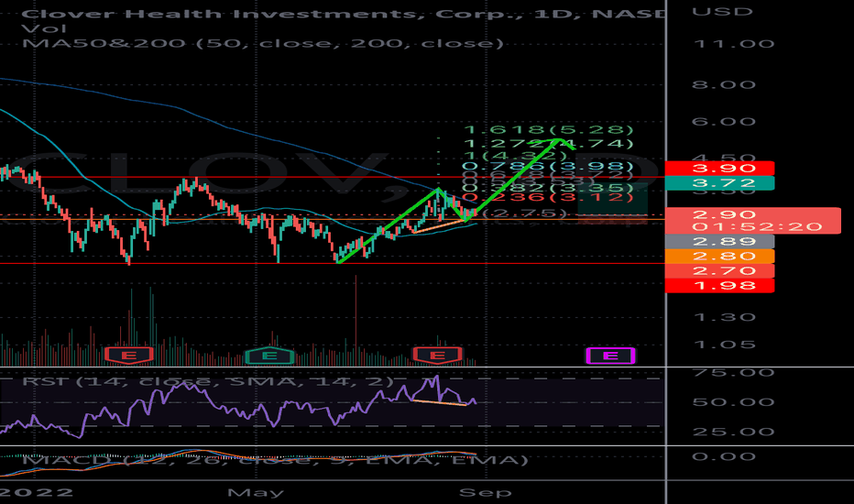Viewport: 854px width, 504px height.
Task: Click the 1.05 price axis value
Action: [x=724, y=345]
